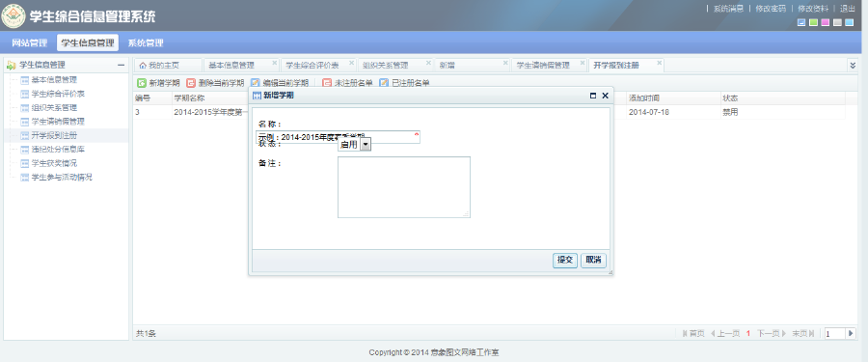This screenshot has width=868, height=362.
Task: Select the pink theme swatch
Action: [x=826, y=23]
